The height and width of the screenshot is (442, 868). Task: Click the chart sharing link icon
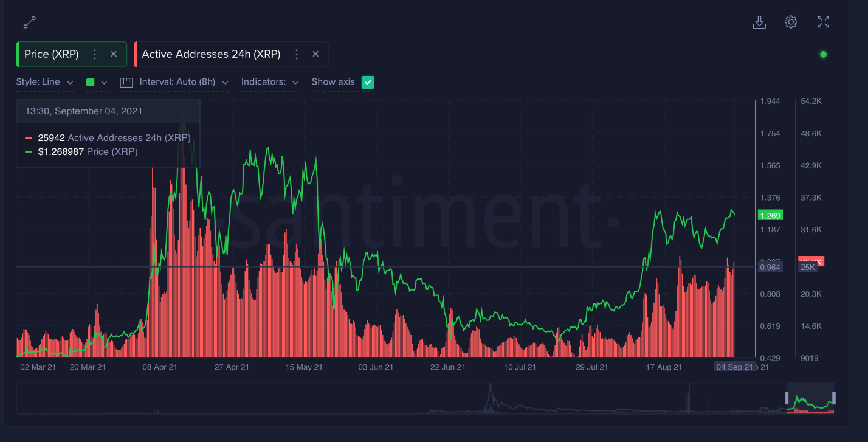click(x=29, y=22)
